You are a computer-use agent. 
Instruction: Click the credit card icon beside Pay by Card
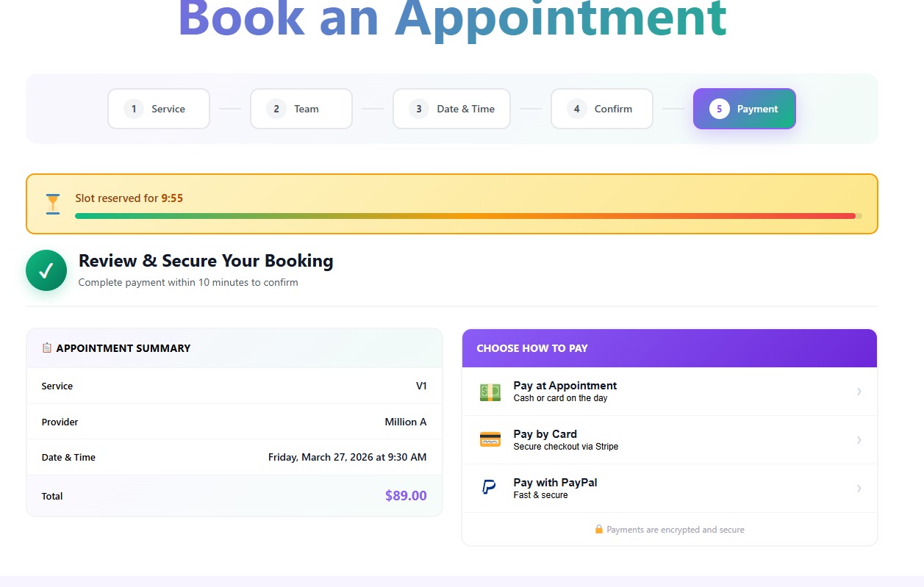pyautogui.click(x=490, y=439)
